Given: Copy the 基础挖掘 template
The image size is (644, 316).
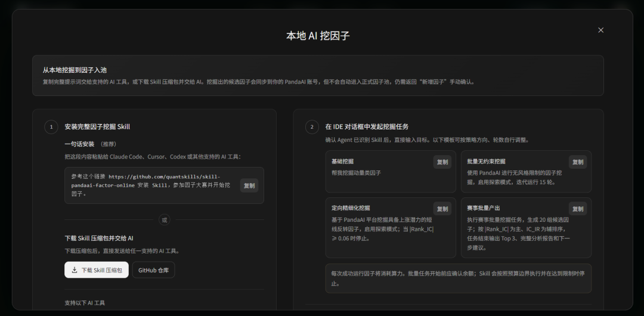Looking at the screenshot, I should coord(442,162).
